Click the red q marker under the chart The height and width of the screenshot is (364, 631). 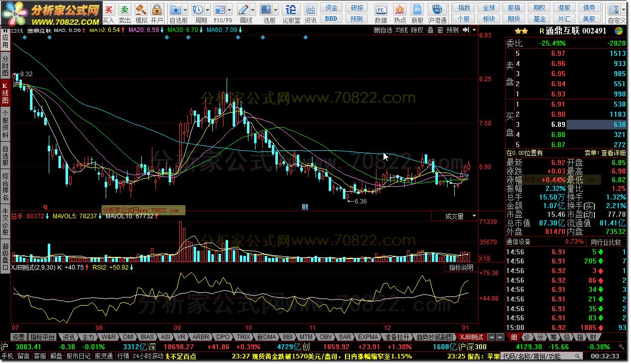pos(45,207)
